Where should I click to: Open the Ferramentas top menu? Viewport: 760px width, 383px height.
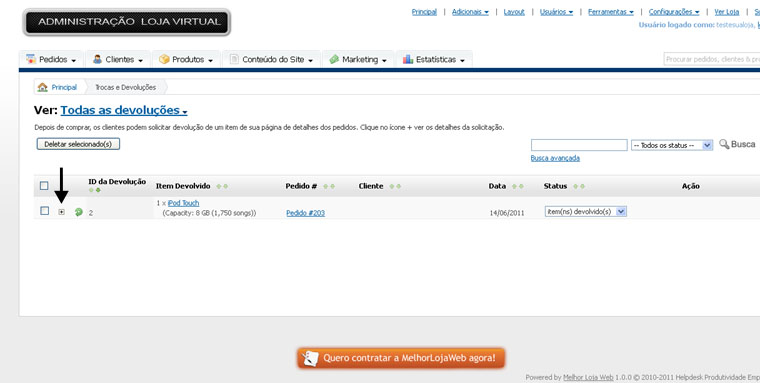tap(611, 12)
